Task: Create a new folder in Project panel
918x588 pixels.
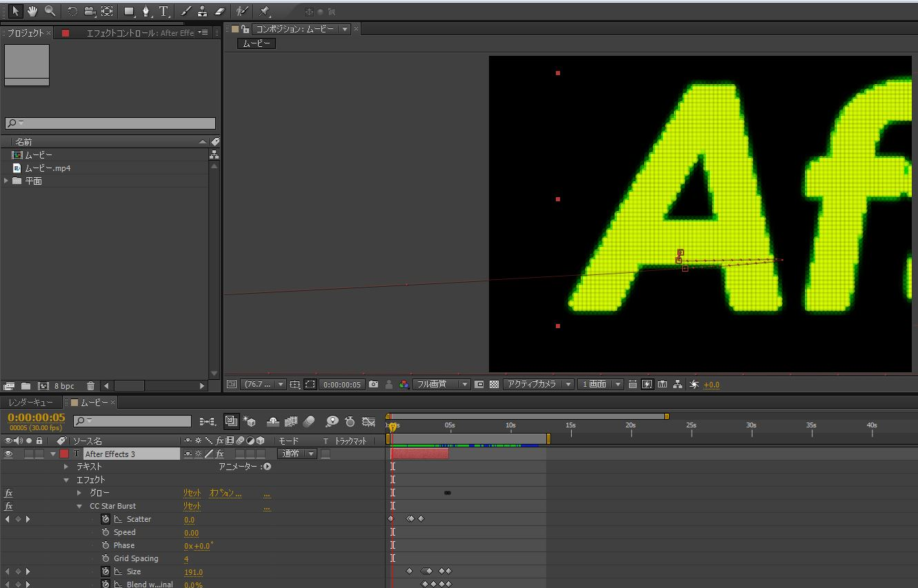Action: tap(26, 386)
